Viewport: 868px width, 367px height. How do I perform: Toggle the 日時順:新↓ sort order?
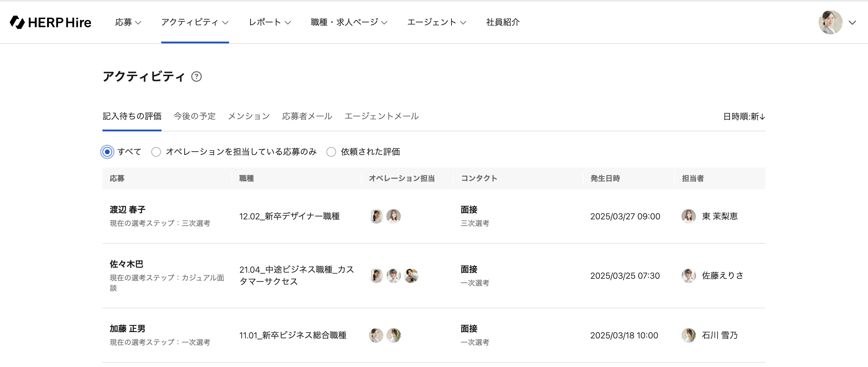pyautogui.click(x=744, y=117)
